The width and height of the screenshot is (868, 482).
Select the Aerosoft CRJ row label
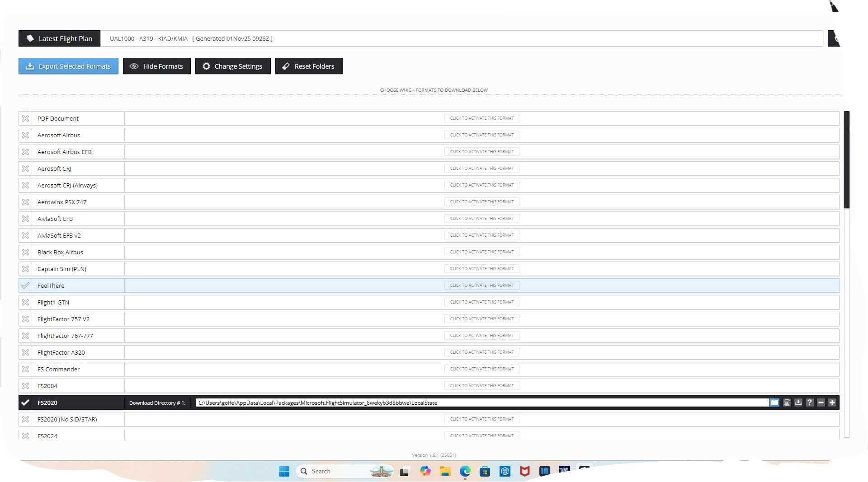(54, 168)
